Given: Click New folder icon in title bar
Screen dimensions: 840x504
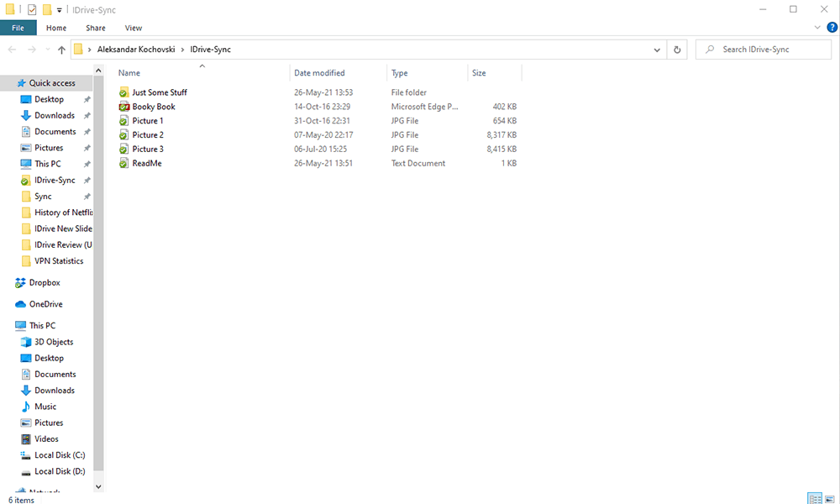Looking at the screenshot, I should pos(47,9).
